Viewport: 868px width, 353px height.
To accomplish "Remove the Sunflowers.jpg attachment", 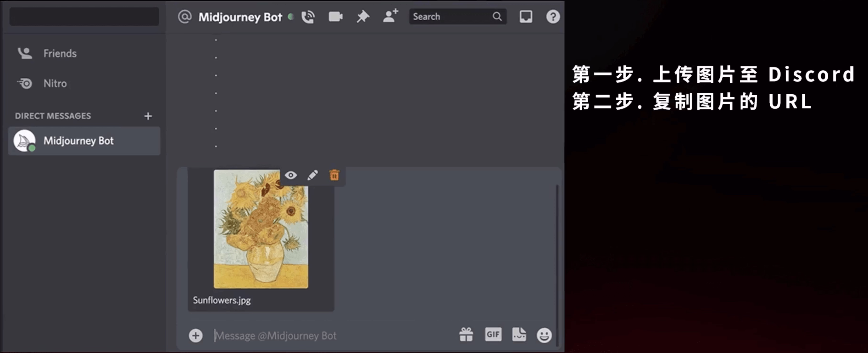I will tap(334, 175).
